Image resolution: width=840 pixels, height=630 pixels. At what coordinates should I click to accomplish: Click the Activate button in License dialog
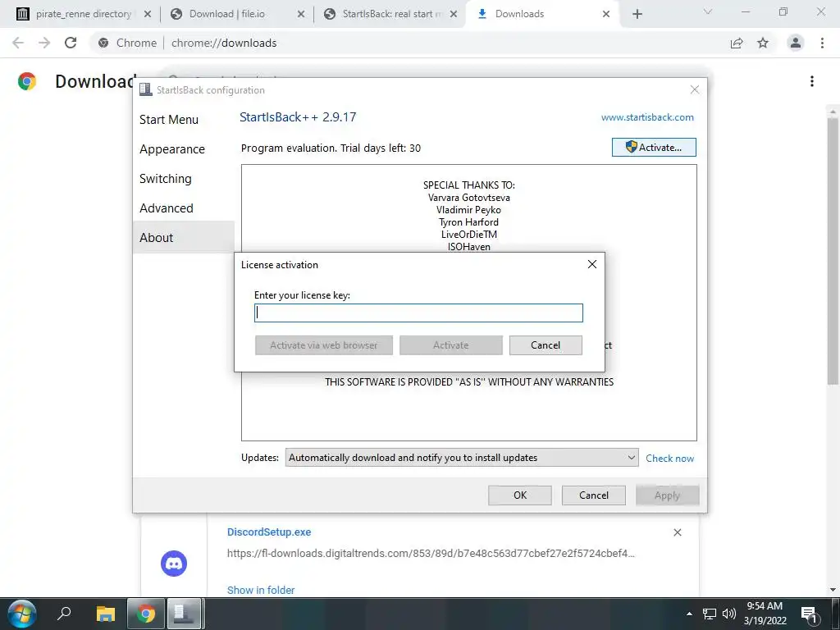point(450,345)
